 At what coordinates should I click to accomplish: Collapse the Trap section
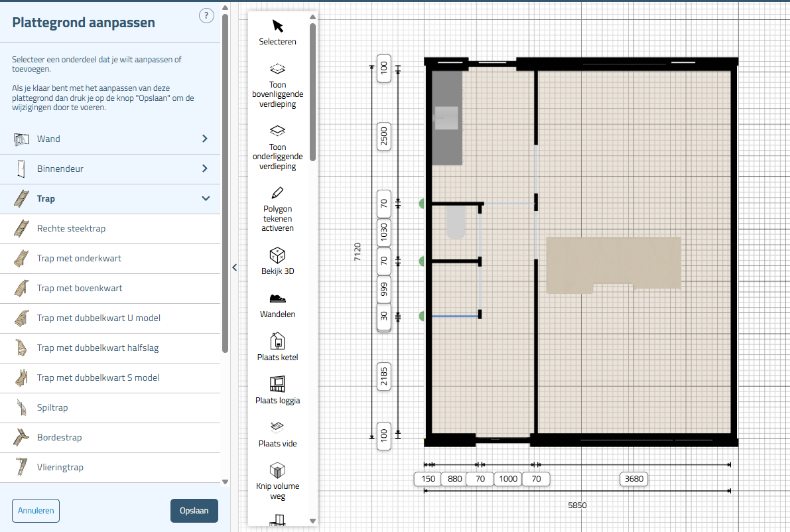(206, 198)
